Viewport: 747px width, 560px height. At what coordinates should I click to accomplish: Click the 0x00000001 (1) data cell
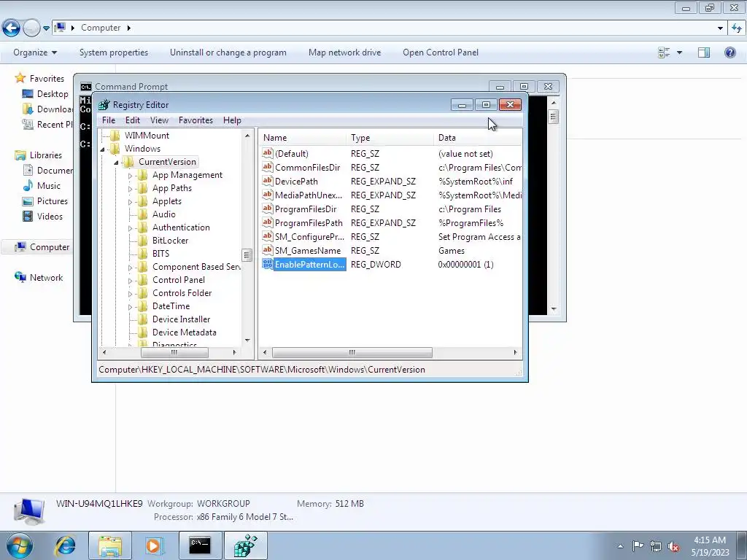point(465,264)
